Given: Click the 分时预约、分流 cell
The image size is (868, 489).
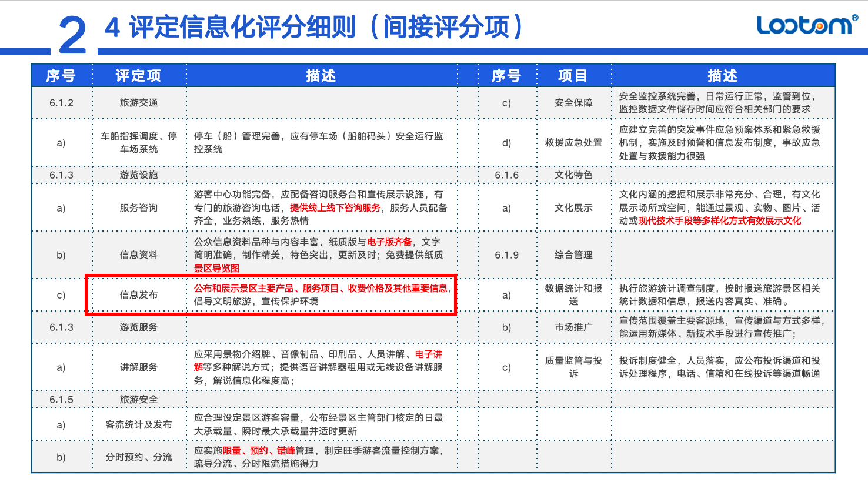Looking at the screenshot, I should pos(139,457).
